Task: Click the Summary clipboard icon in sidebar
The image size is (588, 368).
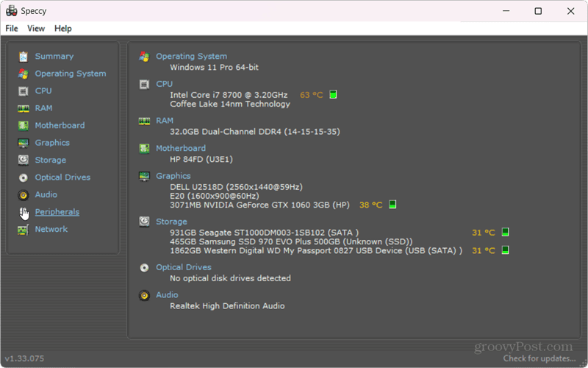Action: tap(24, 57)
